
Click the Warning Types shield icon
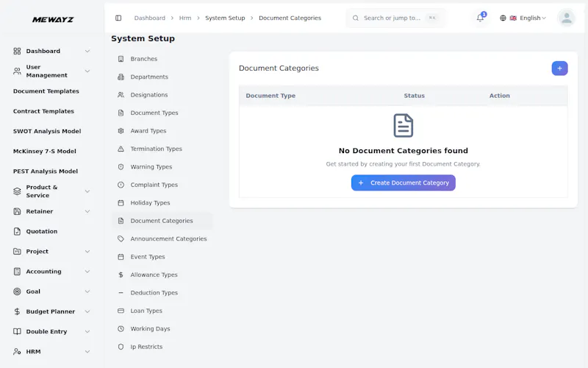(x=121, y=167)
